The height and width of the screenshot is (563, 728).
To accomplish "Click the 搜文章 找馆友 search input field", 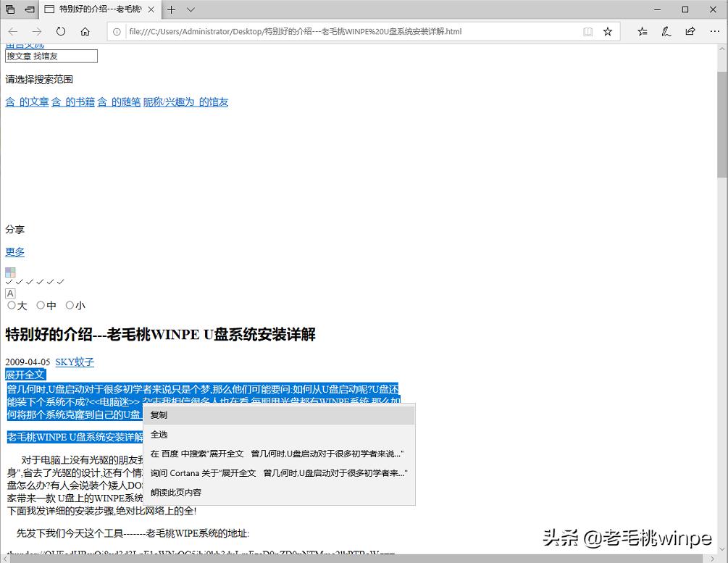I will pyautogui.click(x=51, y=56).
